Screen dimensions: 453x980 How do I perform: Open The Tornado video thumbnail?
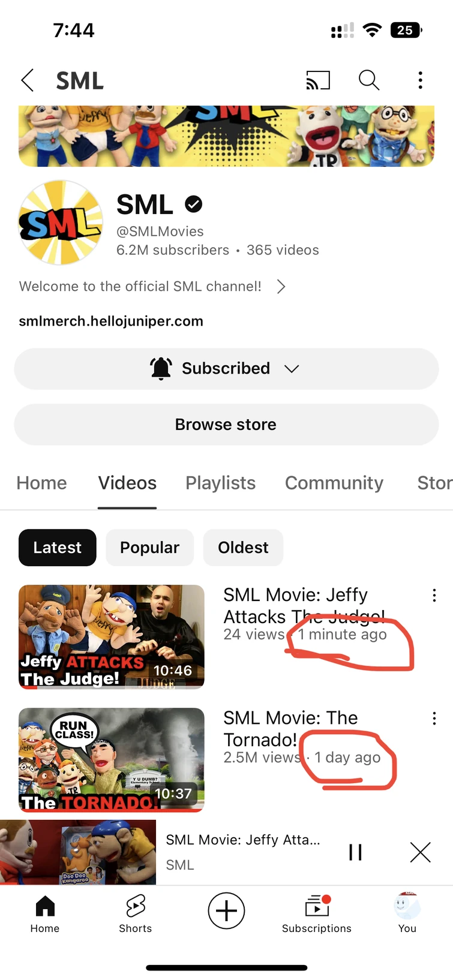[x=112, y=759]
